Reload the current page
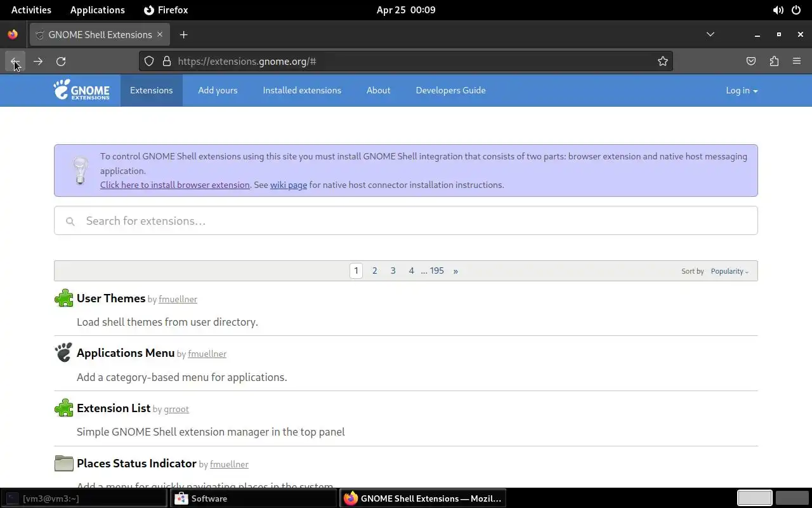Viewport: 812px width, 508px height. point(61,61)
